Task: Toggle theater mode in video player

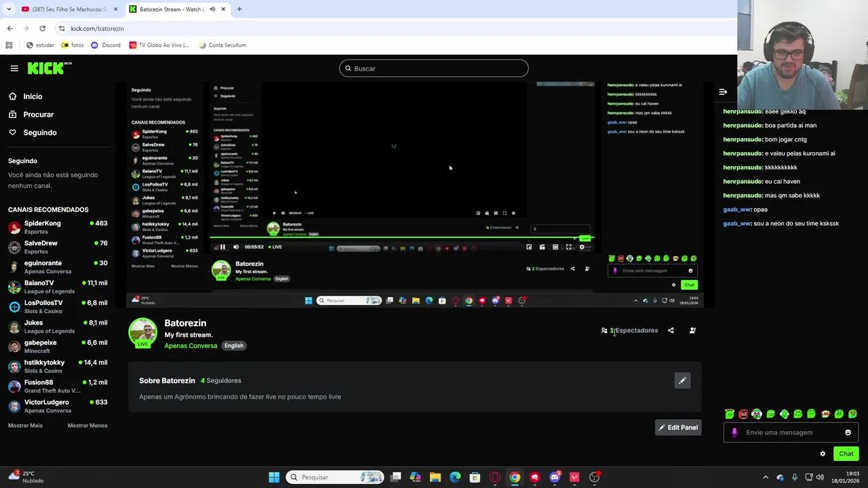Action: [555, 247]
